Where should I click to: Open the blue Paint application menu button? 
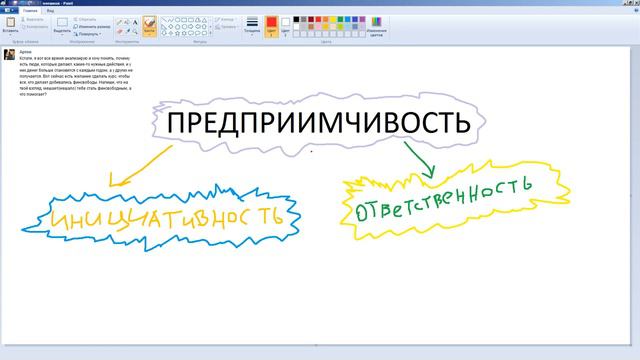tap(9, 11)
